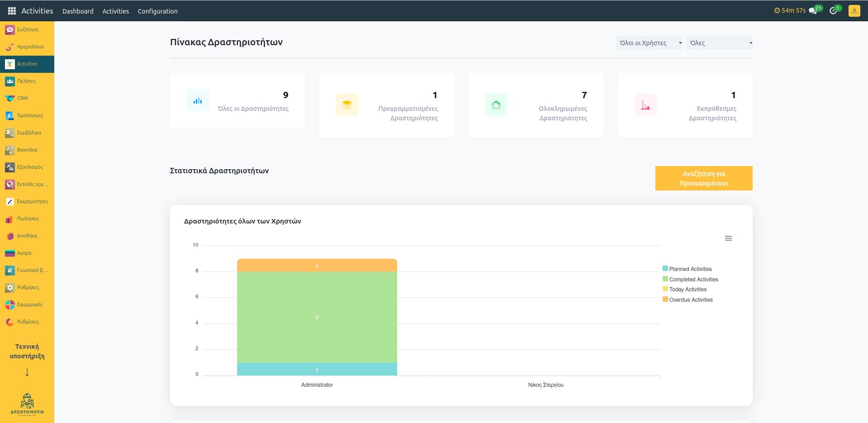Click pink chart icon on Εκπρόθεσμες card
This screenshot has height=423, width=868.
click(645, 105)
